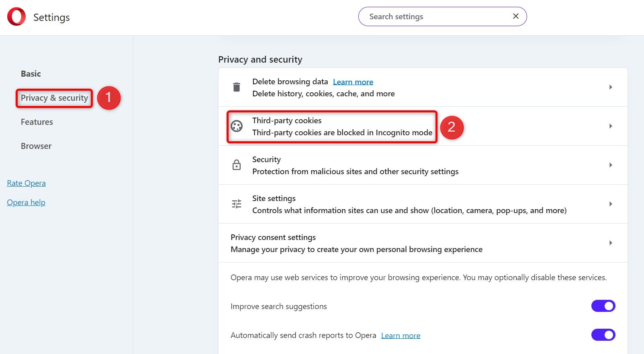Follow Learn more link beside Delete browsing data
This screenshot has width=644, height=354.
(x=353, y=82)
